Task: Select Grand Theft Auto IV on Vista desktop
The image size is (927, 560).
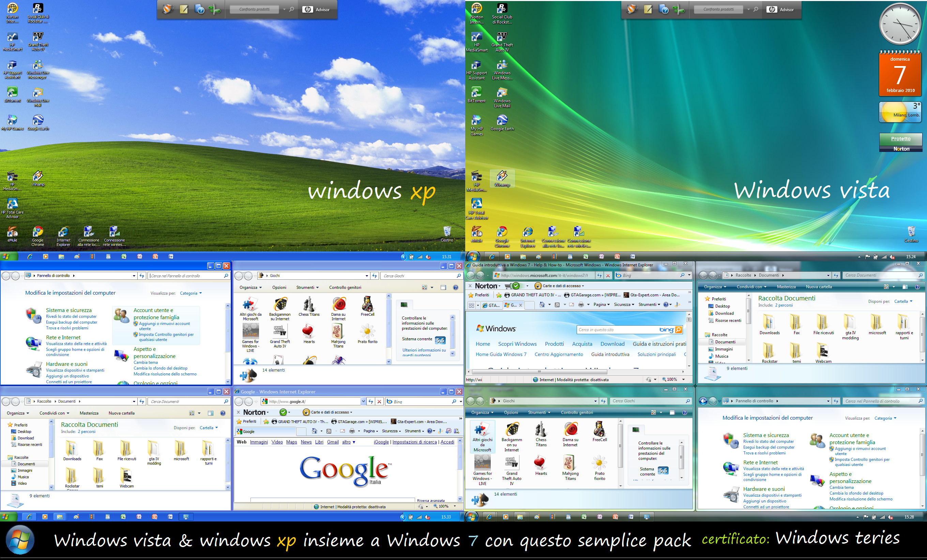Action: click(x=502, y=42)
